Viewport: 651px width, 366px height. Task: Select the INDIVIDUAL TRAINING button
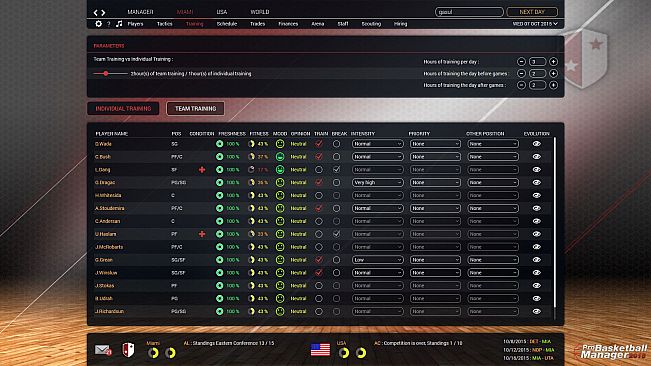click(x=123, y=109)
